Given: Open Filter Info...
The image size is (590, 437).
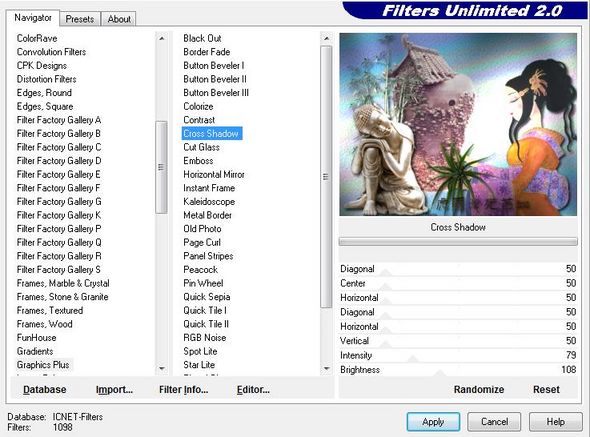Looking at the screenshot, I should [x=183, y=390].
